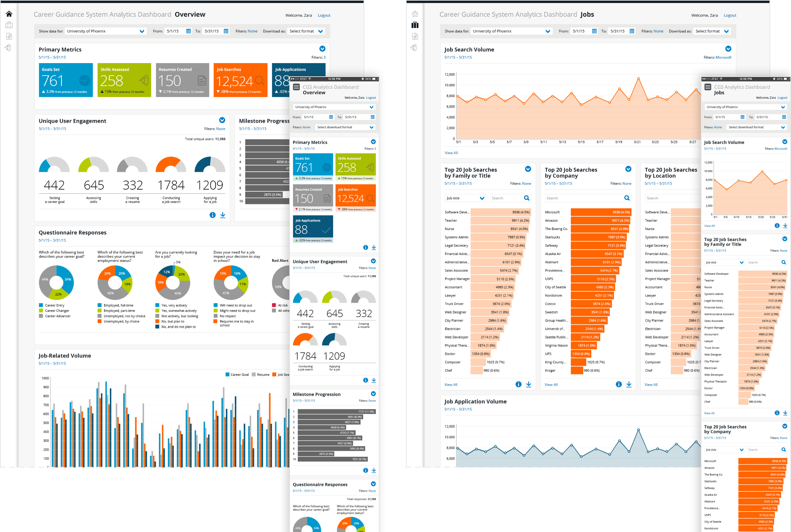Image resolution: width=791 pixels, height=532 pixels.
Task: Open jobs briefcase icon in Overview sidebar
Action: [9, 25]
